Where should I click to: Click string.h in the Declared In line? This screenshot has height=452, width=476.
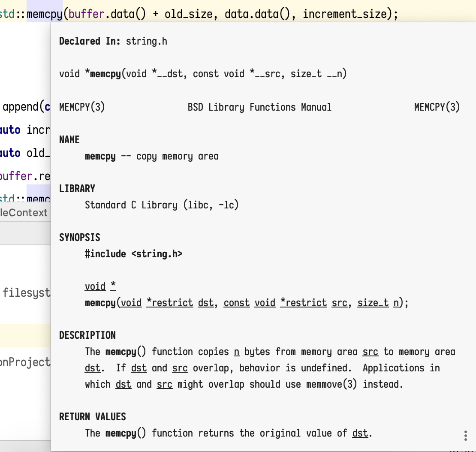pyautogui.click(x=146, y=41)
